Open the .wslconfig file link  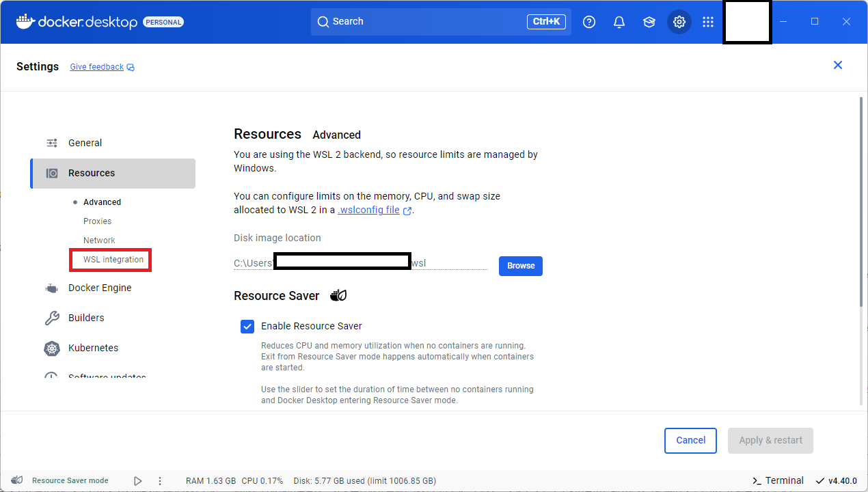tap(369, 210)
